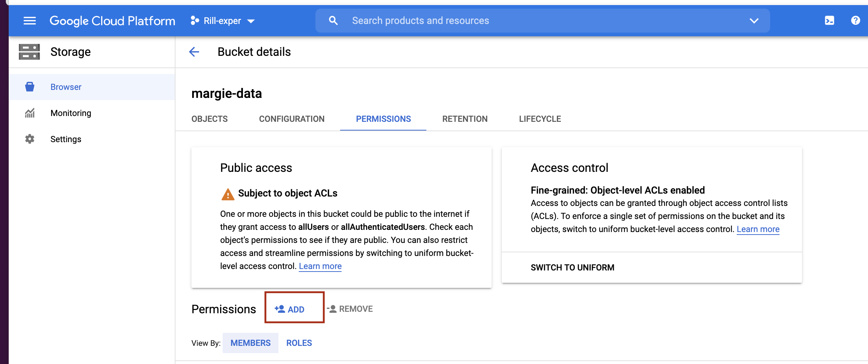This screenshot has height=364, width=868.
Task: Expand the search bar dropdown chevron
Action: 754,21
